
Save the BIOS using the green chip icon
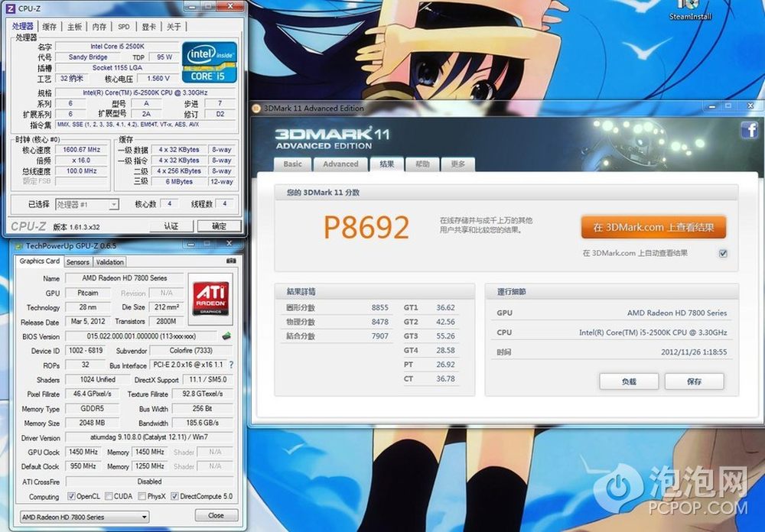226,336
